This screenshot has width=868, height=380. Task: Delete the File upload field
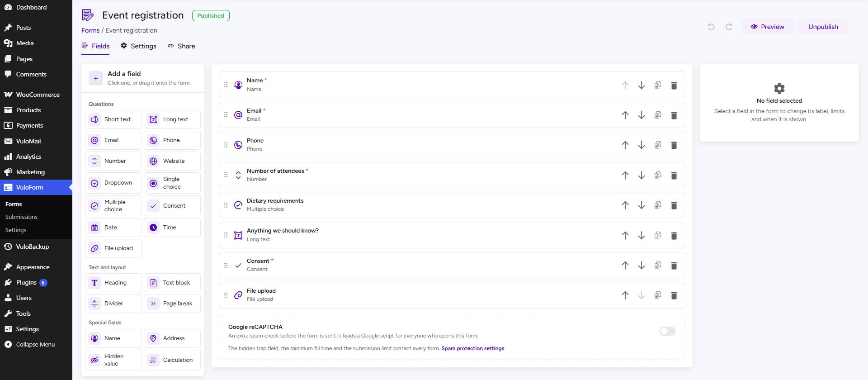(x=674, y=295)
